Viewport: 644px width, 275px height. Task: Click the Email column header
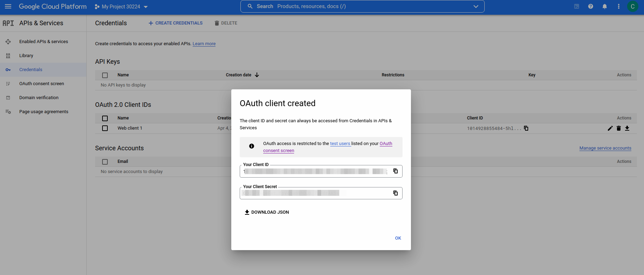(123, 161)
